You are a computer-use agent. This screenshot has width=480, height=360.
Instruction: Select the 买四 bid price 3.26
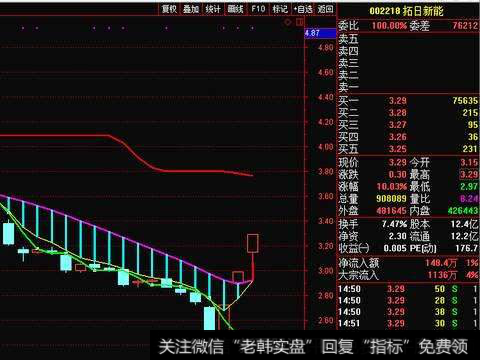[x=397, y=137]
